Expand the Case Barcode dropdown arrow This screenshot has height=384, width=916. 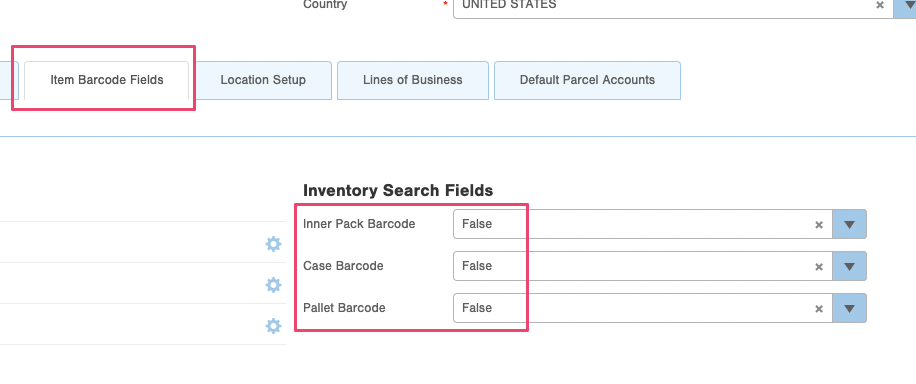849,267
